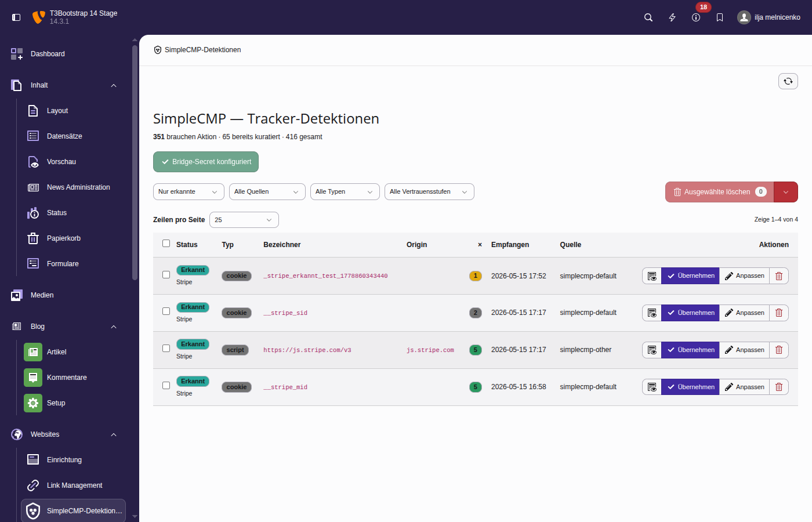This screenshot has width=812, height=522.
Task: Delete the _stripe_erkannt_test detection via trash icon
Action: coord(779,276)
